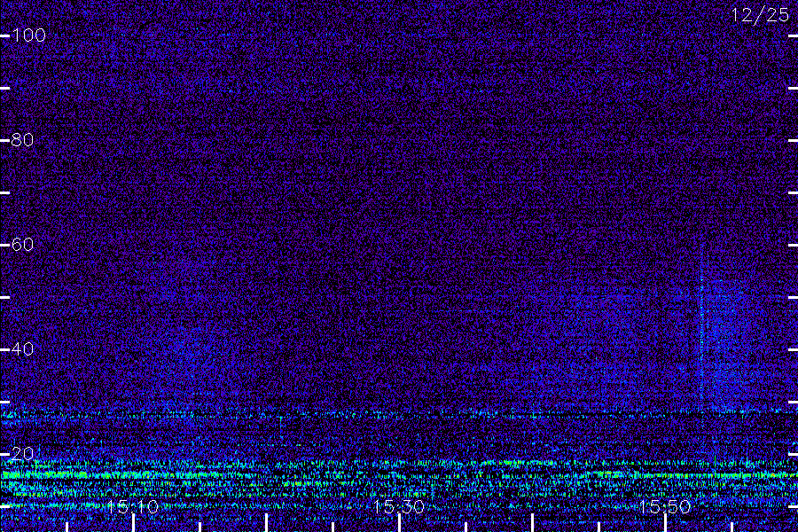
Task: Click the 15:30 time axis label
Action: [399, 506]
